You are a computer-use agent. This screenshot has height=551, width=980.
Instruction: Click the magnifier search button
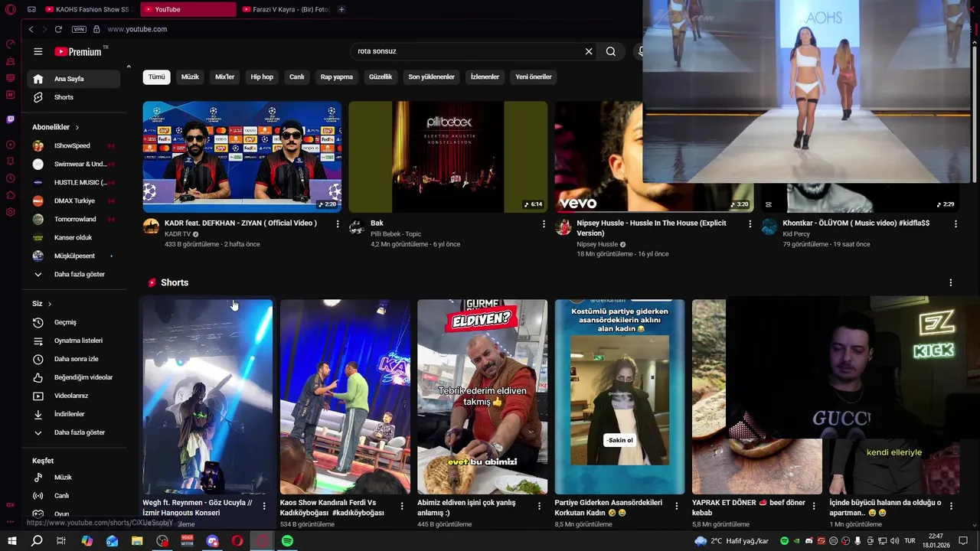(611, 51)
